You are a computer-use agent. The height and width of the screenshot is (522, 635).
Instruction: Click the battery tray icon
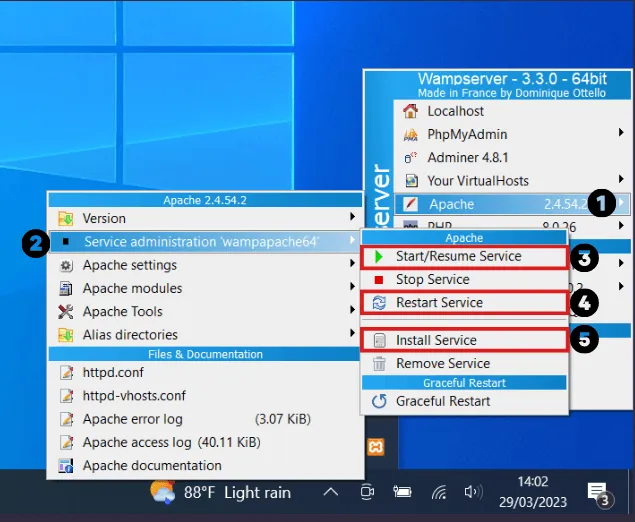(403, 492)
